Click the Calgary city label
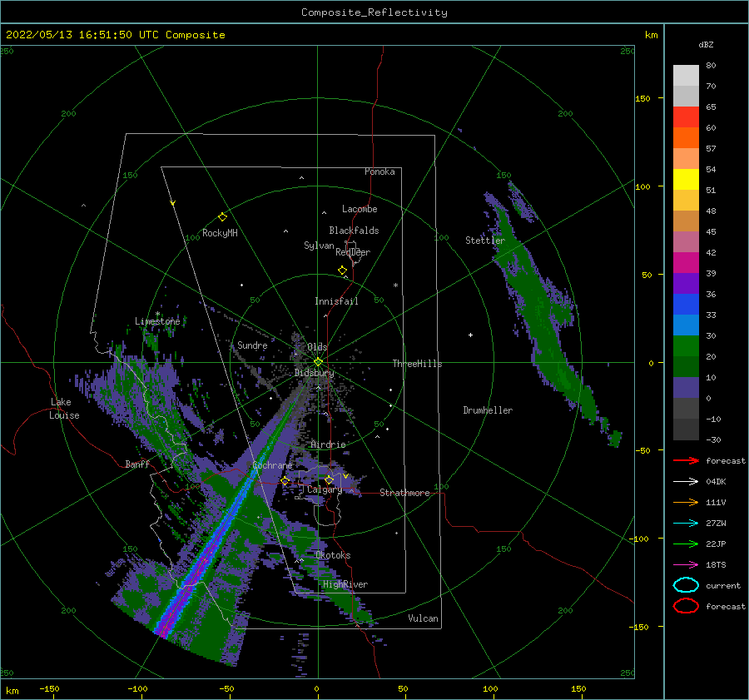Screen dimensions: 749x700 [325, 489]
